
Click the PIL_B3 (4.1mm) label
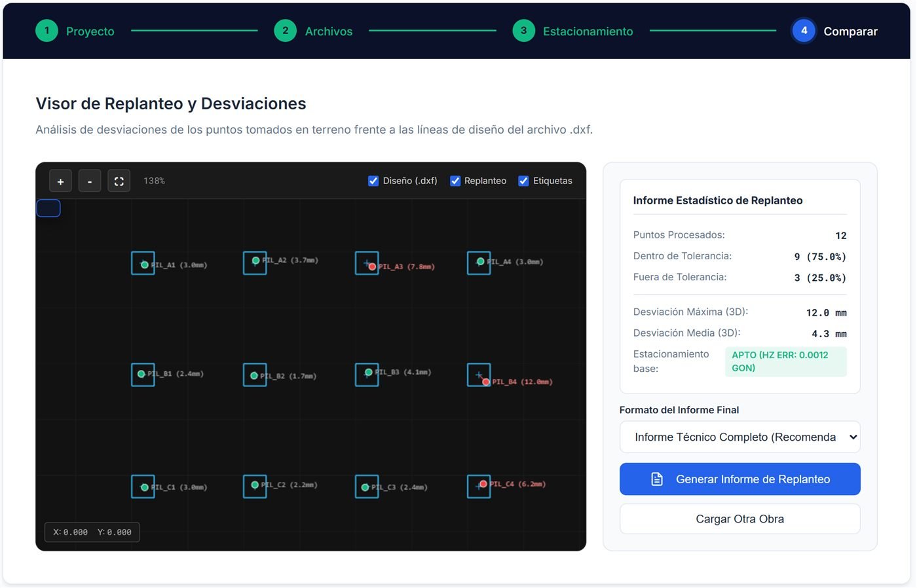(403, 372)
